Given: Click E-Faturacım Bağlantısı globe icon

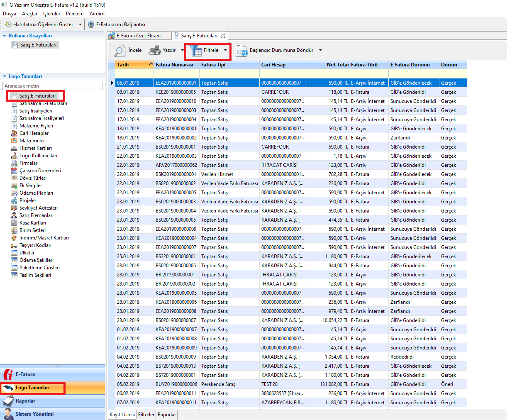Looking at the screenshot, I should tap(91, 24).
